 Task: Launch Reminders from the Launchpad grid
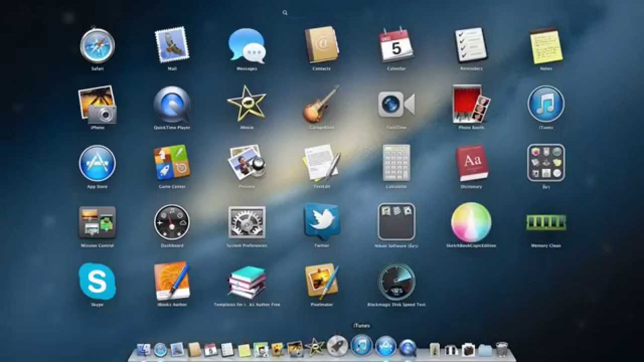tap(471, 45)
